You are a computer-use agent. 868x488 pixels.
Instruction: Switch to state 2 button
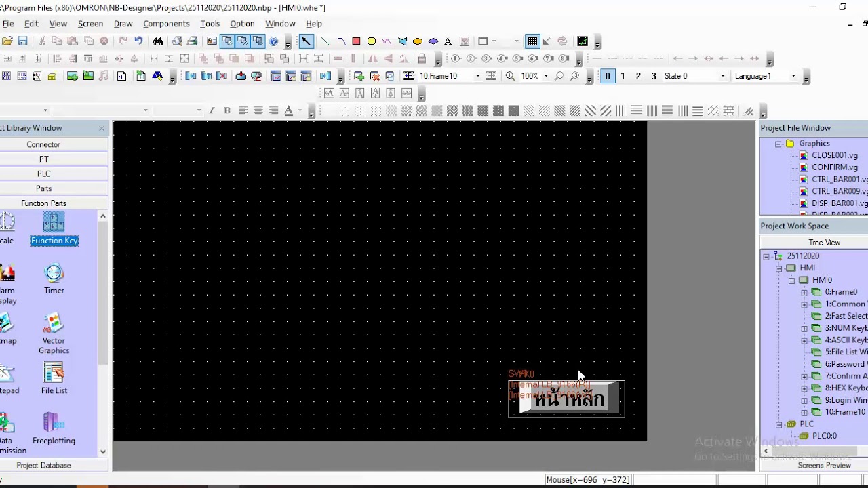(x=638, y=76)
